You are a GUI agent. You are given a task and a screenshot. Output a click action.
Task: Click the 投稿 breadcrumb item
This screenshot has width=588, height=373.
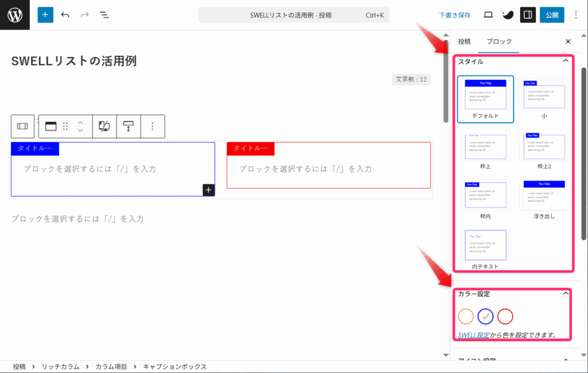19,367
